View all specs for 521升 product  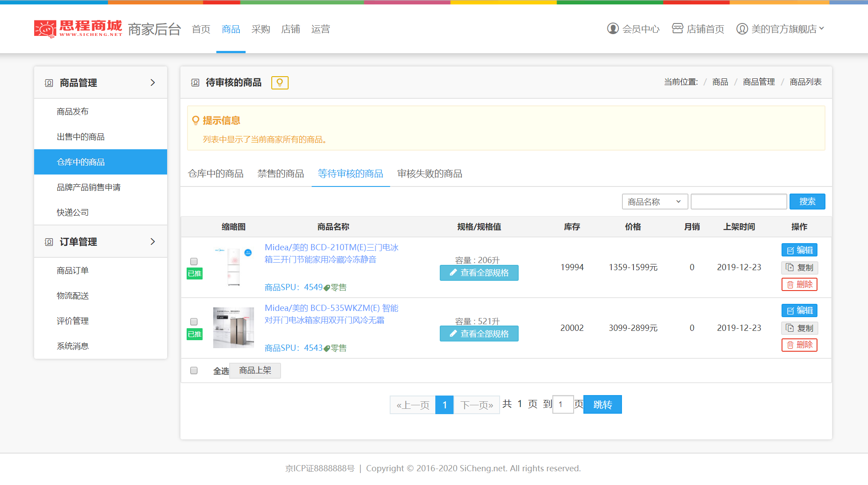(x=479, y=334)
